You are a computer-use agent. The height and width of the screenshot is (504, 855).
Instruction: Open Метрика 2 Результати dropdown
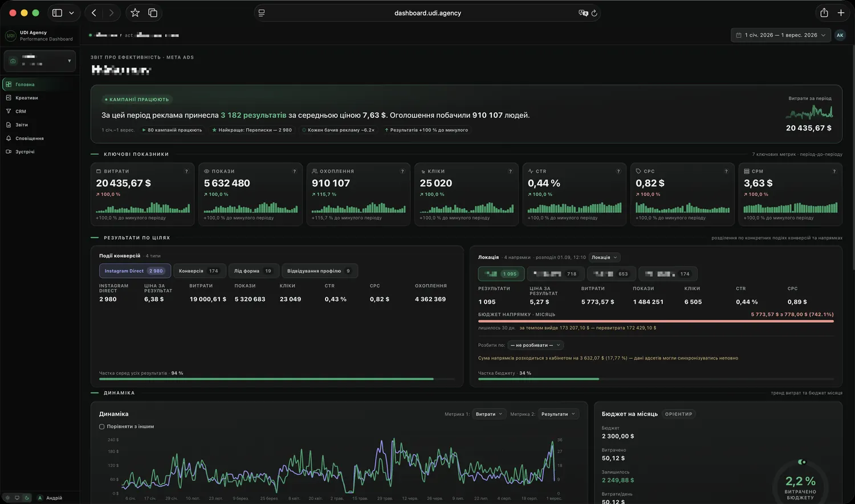pos(558,414)
